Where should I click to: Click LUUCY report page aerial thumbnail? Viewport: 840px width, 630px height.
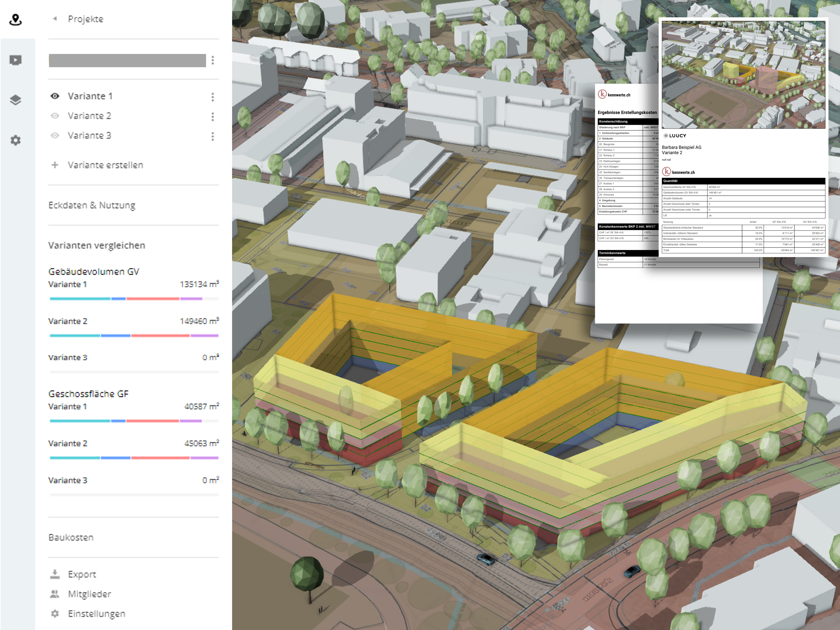743,75
